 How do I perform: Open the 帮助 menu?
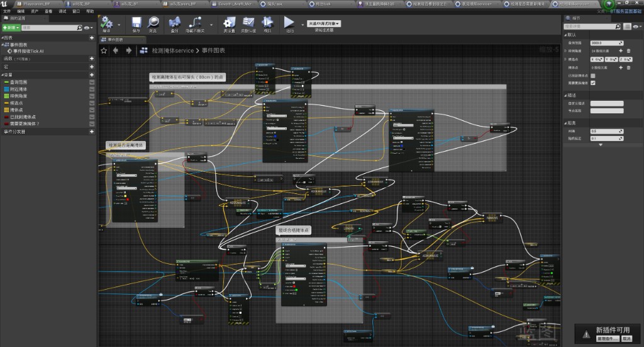point(90,11)
